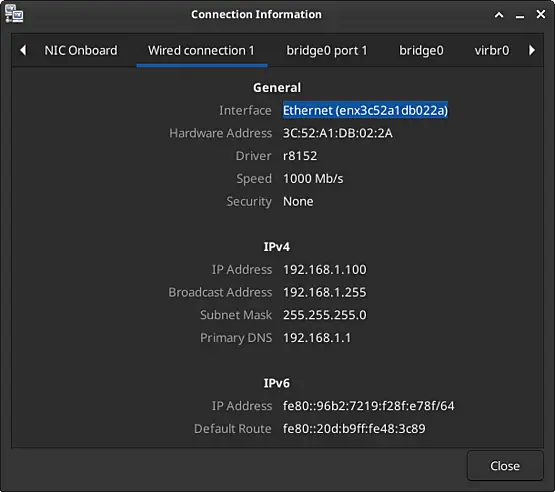Screen dimensions: 555x492
Task: Click the Primary DNS value 192.168.1.1
Action: [317, 338]
